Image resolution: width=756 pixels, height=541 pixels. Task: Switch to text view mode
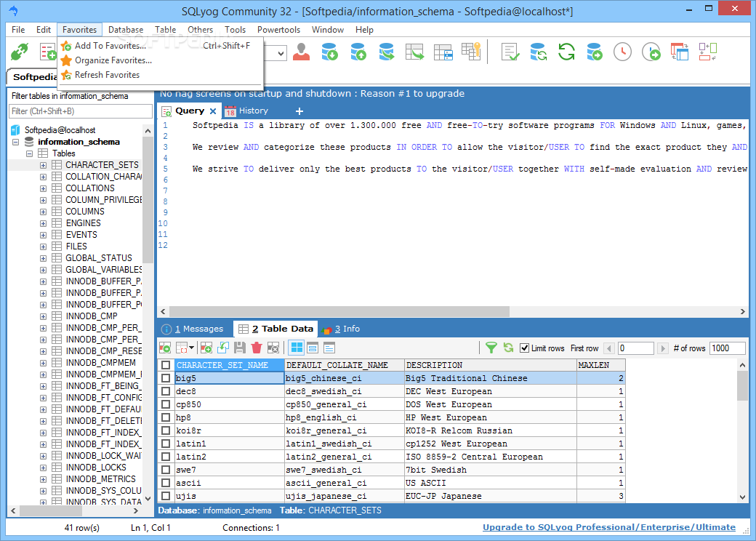(329, 348)
